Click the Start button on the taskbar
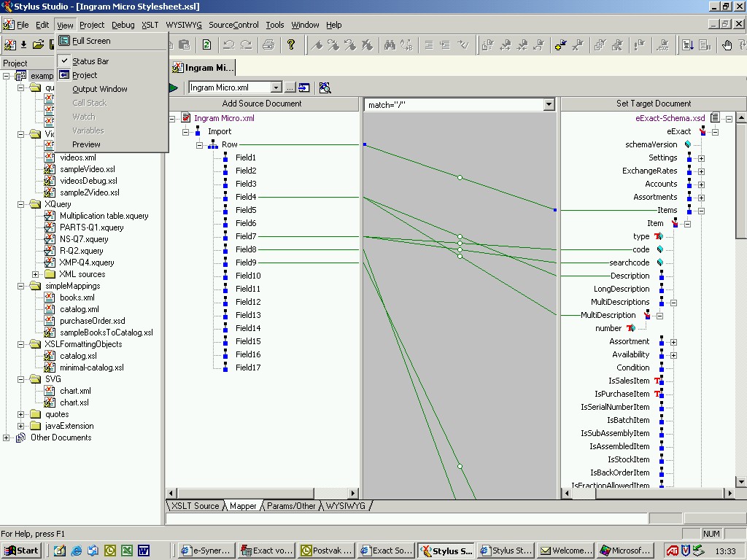The image size is (747, 560). point(21,551)
